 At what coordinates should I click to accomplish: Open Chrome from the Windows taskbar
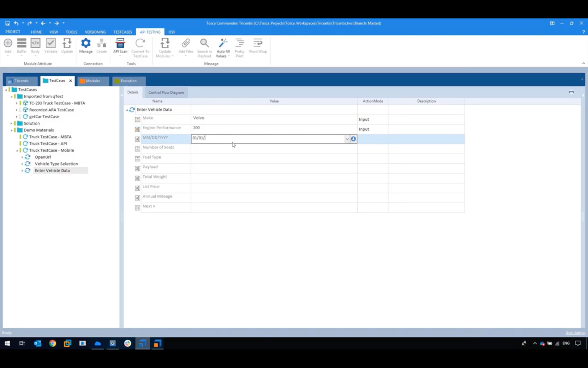click(53, 343)
